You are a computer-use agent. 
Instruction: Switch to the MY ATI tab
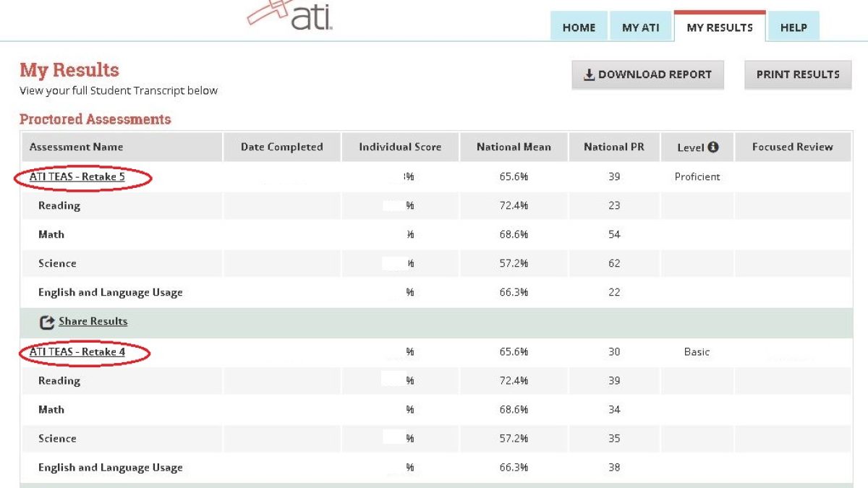tap(640, 27)
